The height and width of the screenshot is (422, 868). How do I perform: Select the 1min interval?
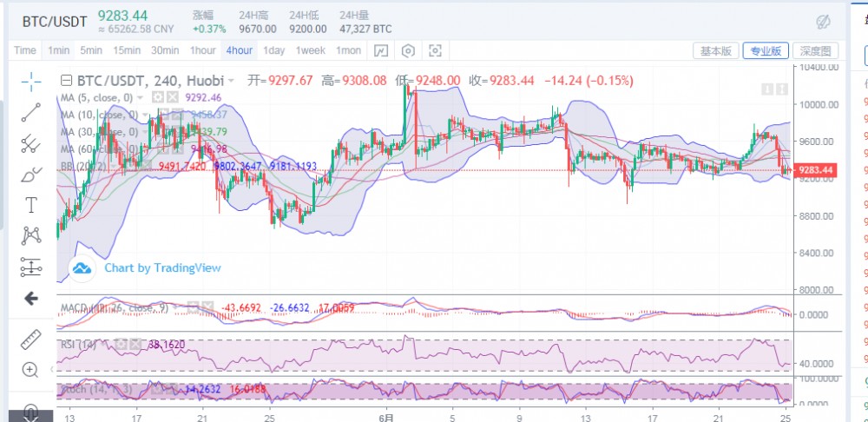click(x=58, y=50)
